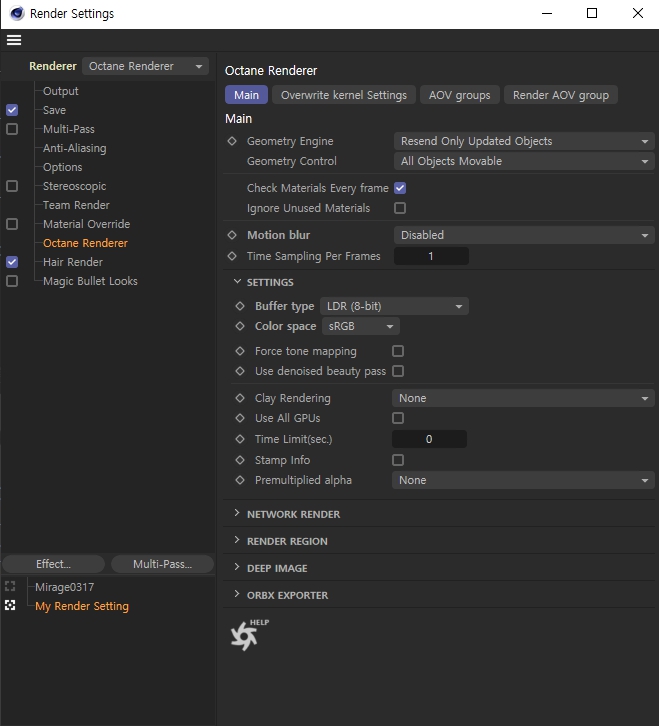Open Color space sRGB dropdown

coord(361,326)
